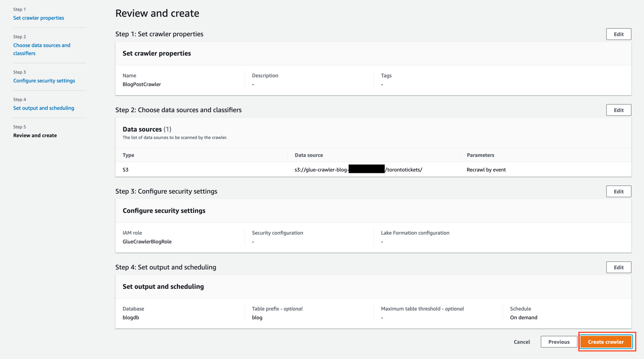Go back with the Previous button

pos(558,342)
